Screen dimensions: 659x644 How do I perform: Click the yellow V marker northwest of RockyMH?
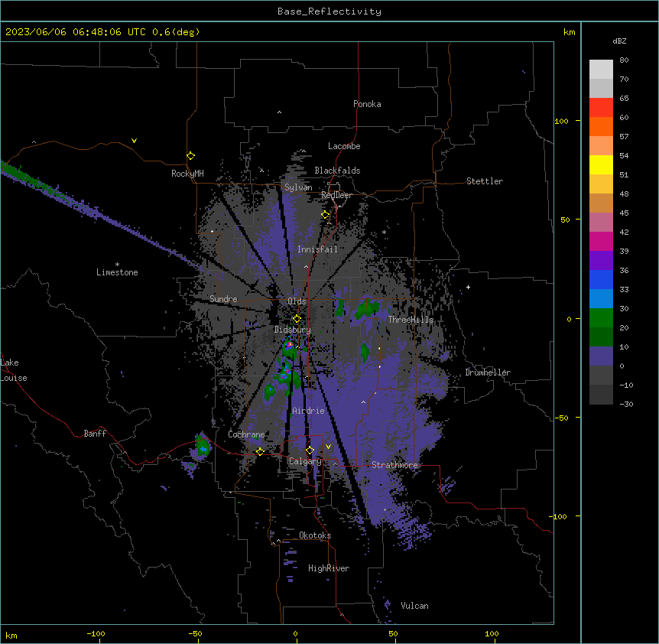click(134, 141)
